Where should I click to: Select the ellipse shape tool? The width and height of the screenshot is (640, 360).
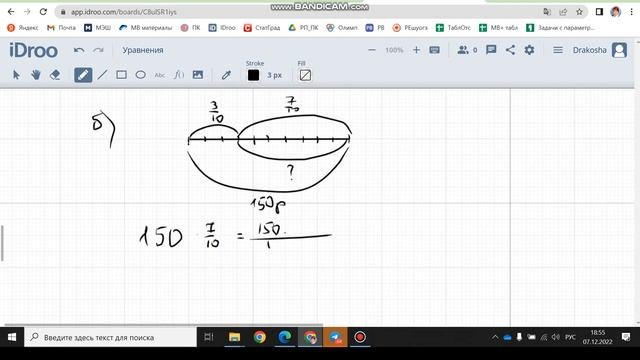[x=140, y=75]
